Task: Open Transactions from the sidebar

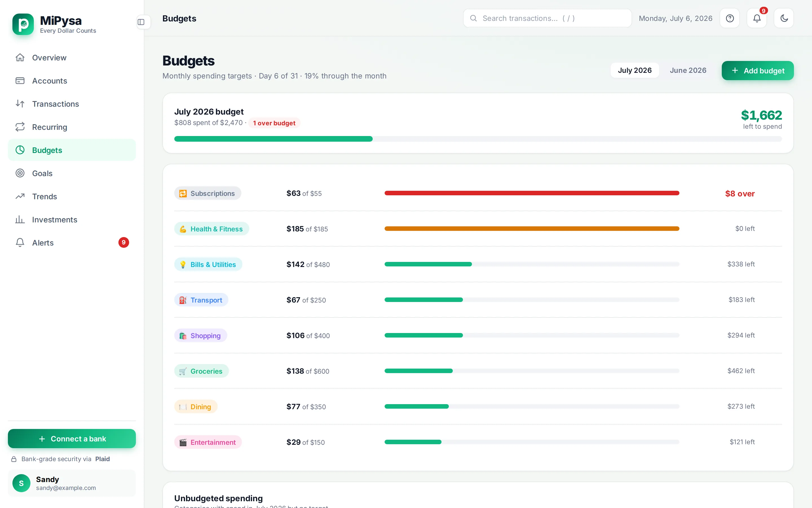Action: pos(72,104)
